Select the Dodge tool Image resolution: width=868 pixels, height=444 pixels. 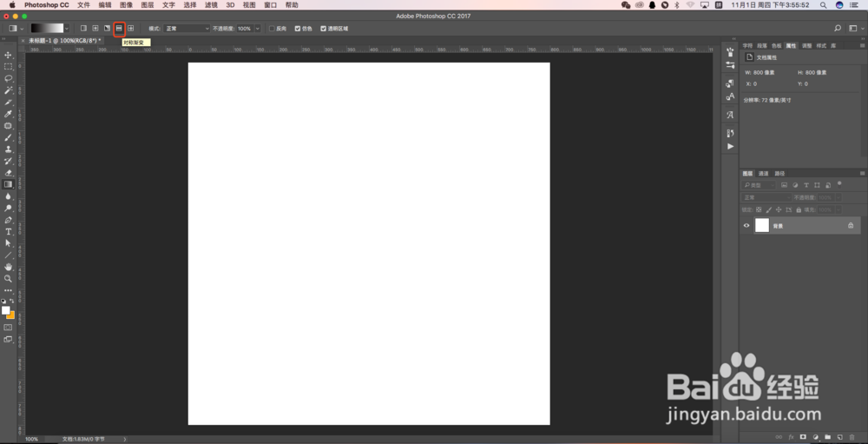[9, 208]
